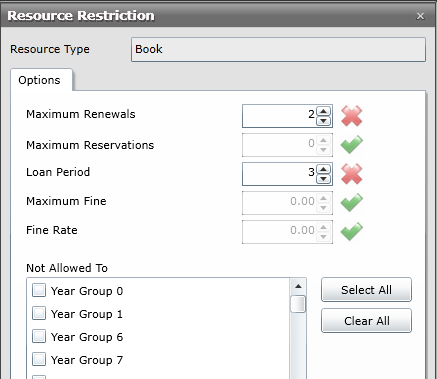The height and width of the screenshot is (379, 437).
Task: Increase Maximum Renewals with up arrow
Action: tap(323, 111)
